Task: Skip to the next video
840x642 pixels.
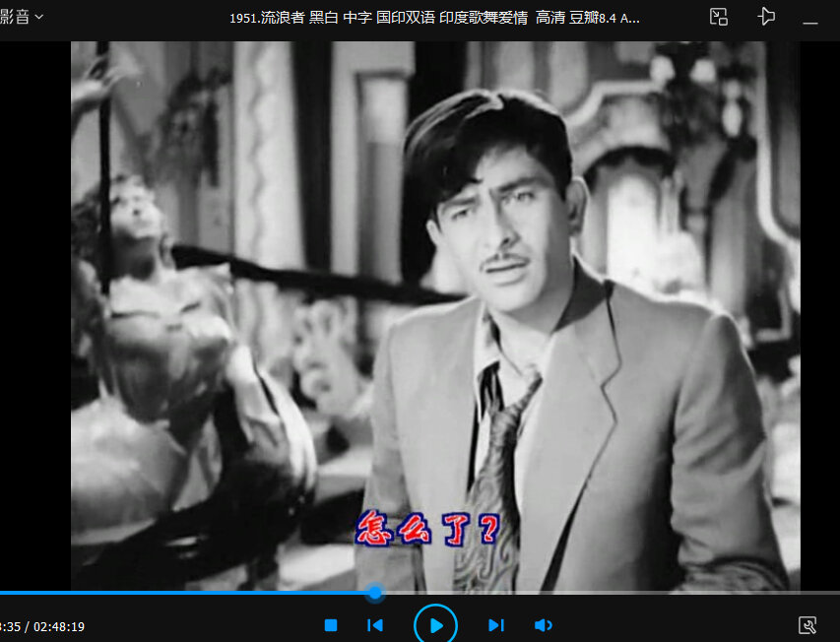Action: pos(496,625)
